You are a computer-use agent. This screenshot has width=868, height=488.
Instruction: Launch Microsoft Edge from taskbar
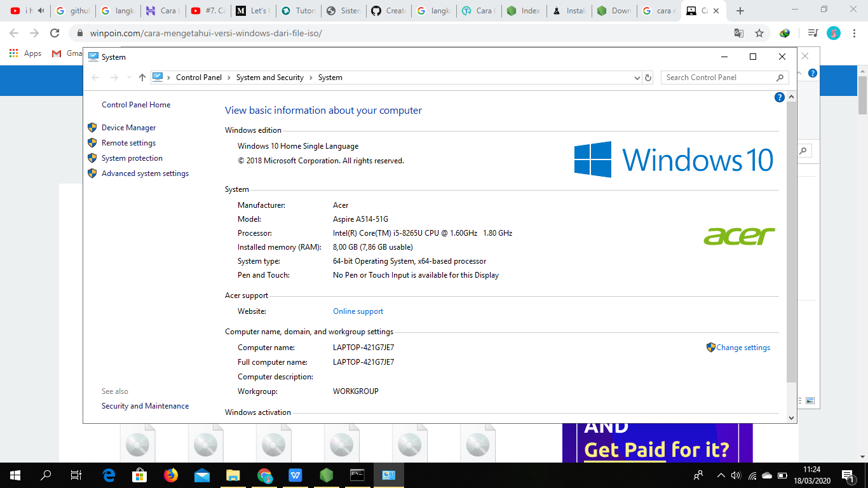pos(109,475)
